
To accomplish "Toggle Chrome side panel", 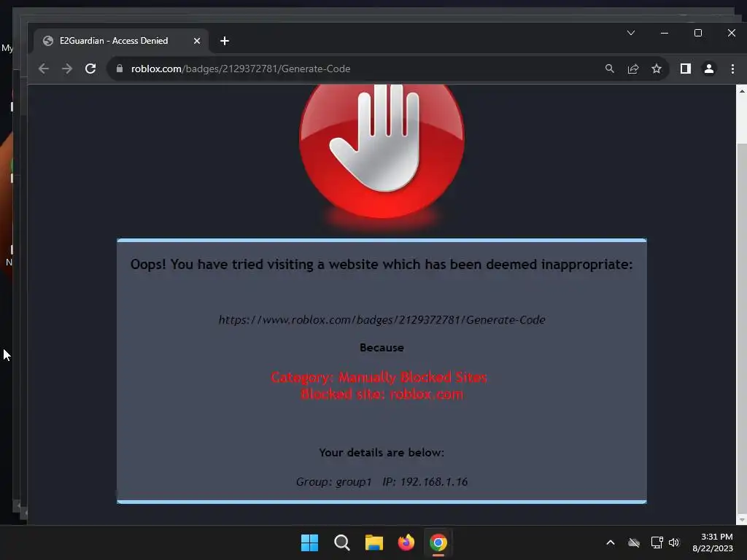I will [x=686, y=69].
